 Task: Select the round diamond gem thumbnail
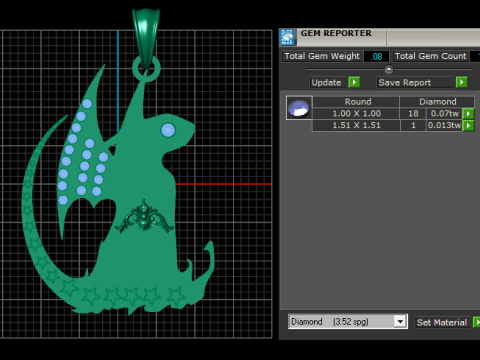[x=299, y=108]
